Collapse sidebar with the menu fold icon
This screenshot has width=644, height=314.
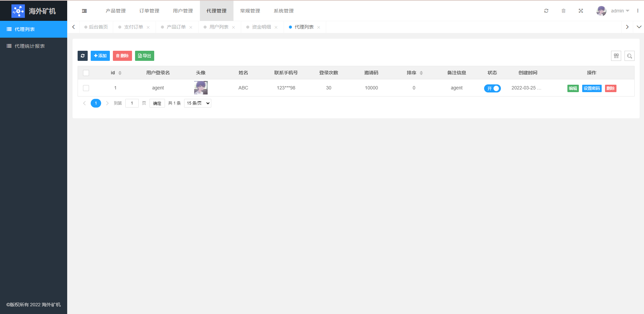tap(84, 11)
